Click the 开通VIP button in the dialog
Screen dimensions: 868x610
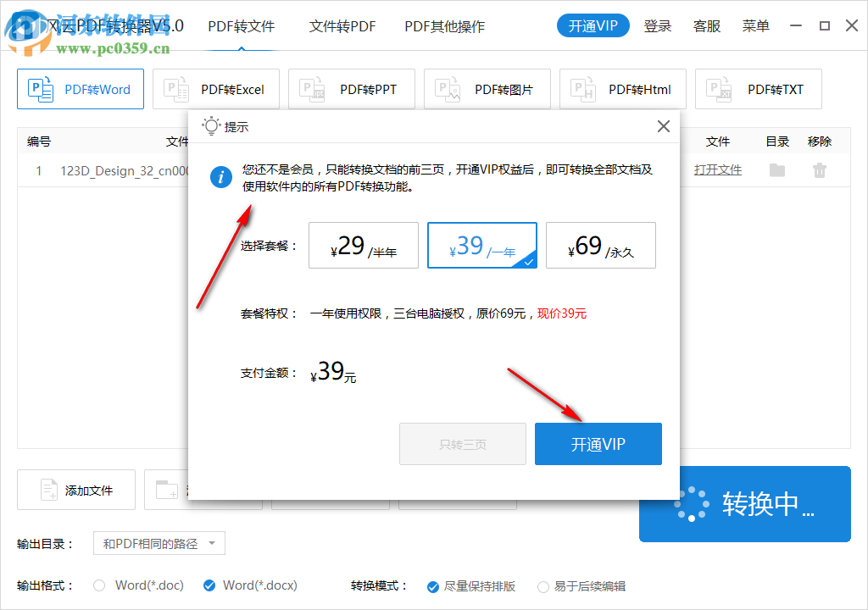pos(598,443)
